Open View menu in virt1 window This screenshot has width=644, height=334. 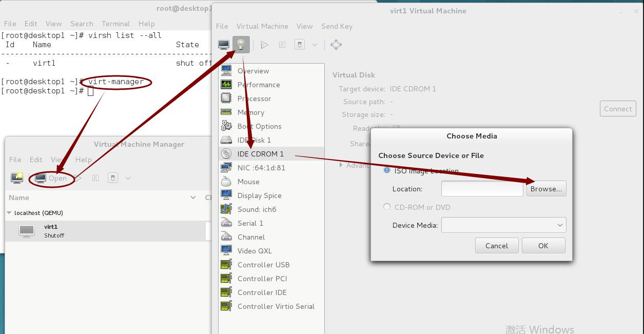304,26
